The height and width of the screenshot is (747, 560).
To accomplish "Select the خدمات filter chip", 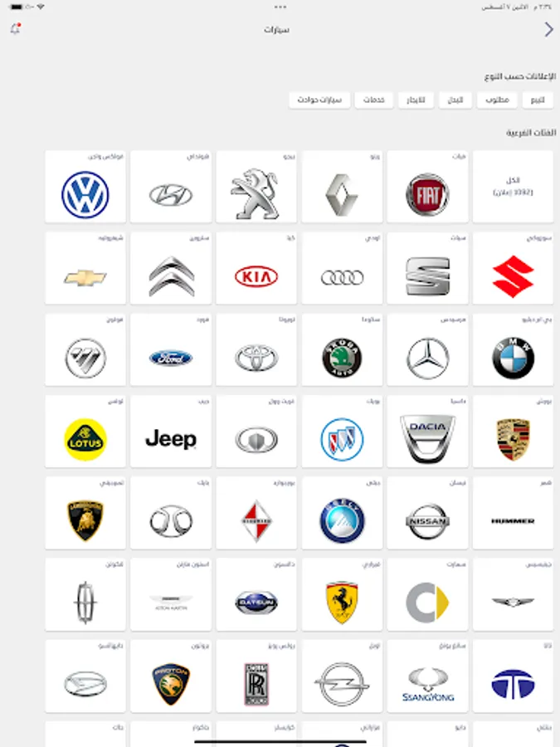I will (374, 100).
